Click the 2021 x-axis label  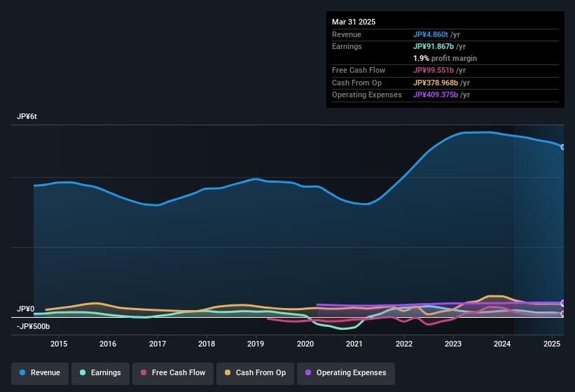(354, 344)
